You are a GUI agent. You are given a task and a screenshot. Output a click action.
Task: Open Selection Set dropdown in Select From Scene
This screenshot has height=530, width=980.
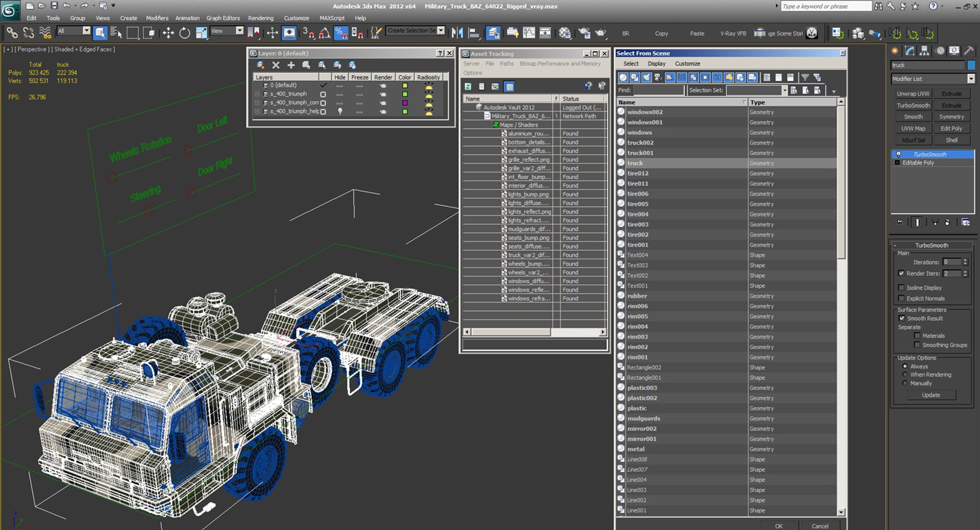click(x=784, y=90)
